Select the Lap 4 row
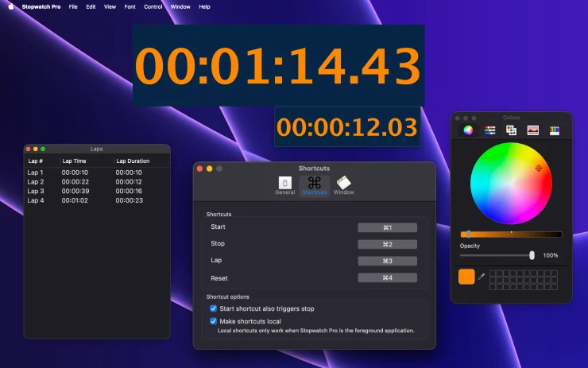588x368 pixels. click(97, 200)
